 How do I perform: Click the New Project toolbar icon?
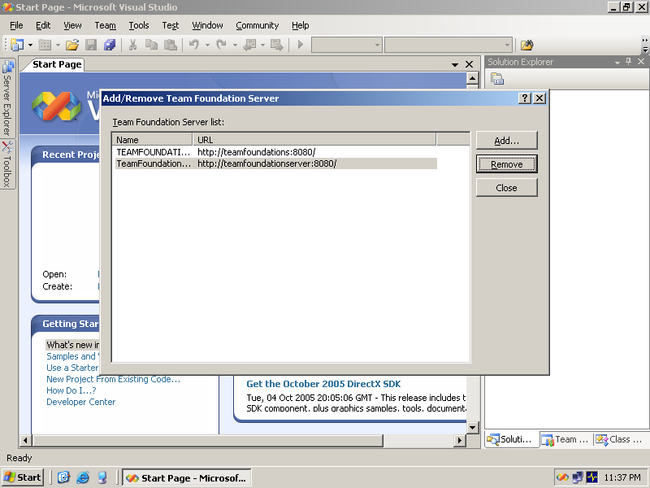click(x=17, y=44)
